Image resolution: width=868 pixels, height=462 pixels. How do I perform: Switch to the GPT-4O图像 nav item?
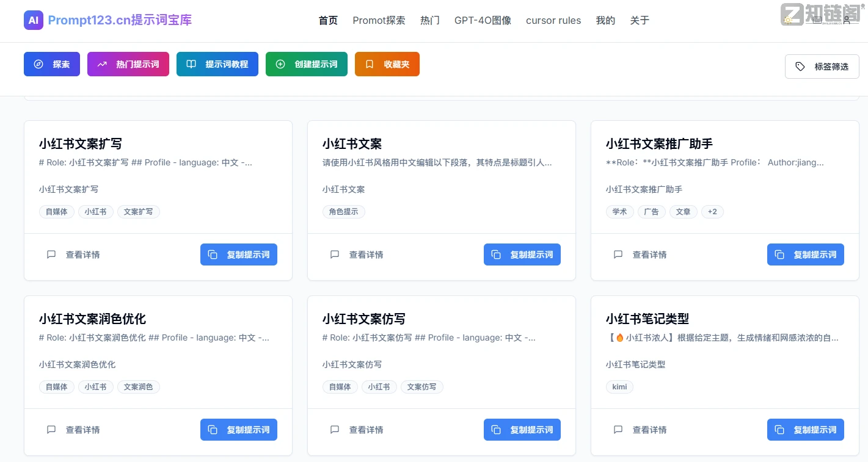click(x=483, y=20)
